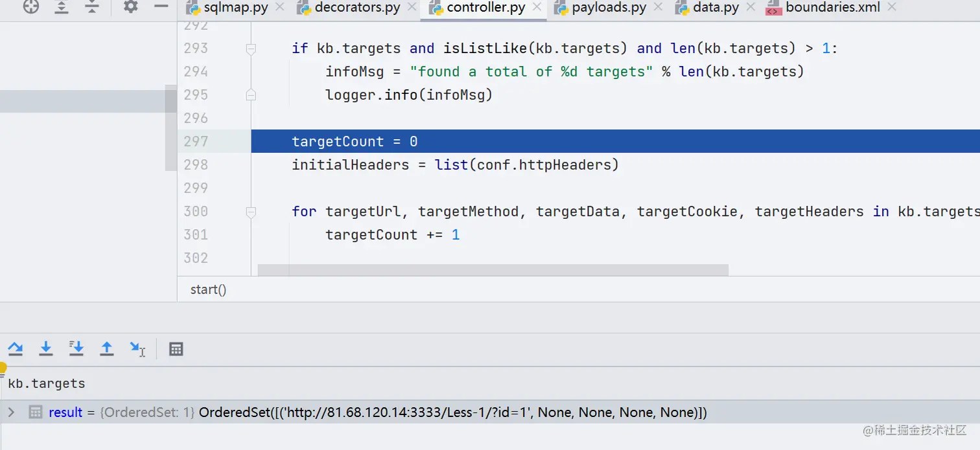Click the Step Into My Code icon
This screenshot has height=450, width=980.
[x=76, y=349]
